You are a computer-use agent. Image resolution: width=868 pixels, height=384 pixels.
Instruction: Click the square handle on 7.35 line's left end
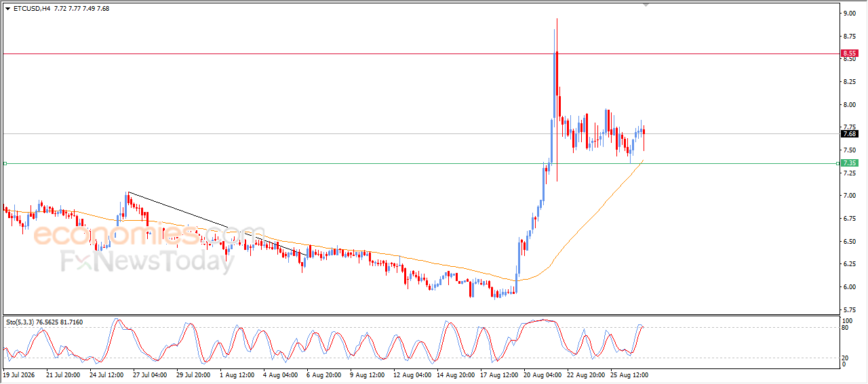point(5,163)
